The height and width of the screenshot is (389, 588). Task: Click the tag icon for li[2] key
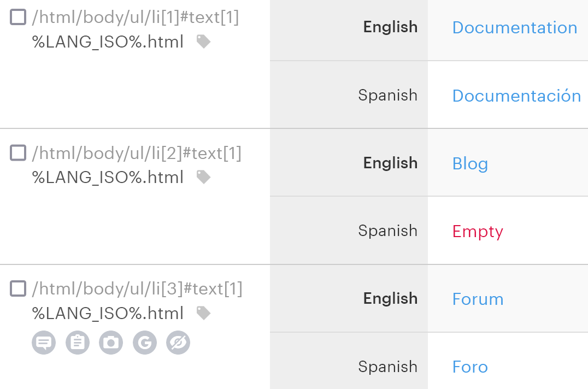[x=203, y=177]
